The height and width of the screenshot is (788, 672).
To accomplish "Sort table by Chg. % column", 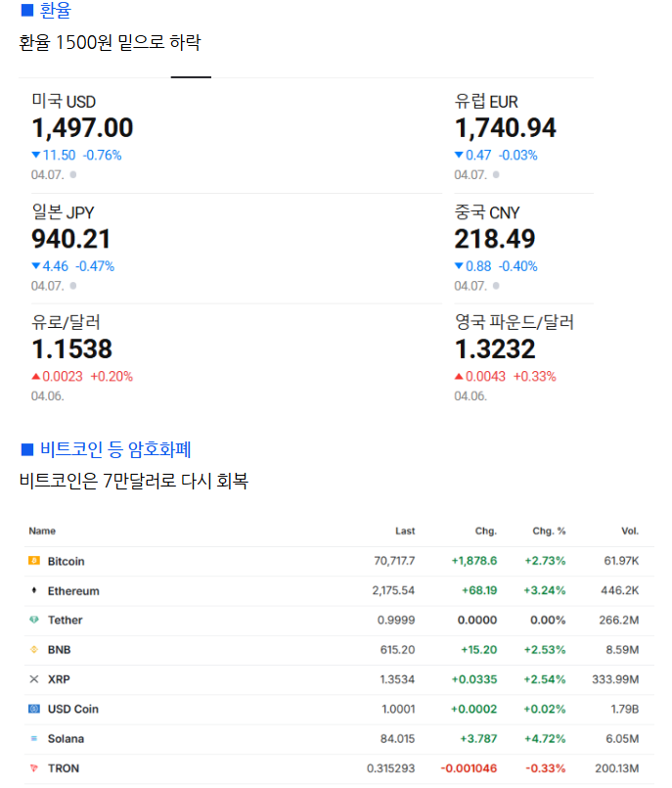I will click(549, 531).
